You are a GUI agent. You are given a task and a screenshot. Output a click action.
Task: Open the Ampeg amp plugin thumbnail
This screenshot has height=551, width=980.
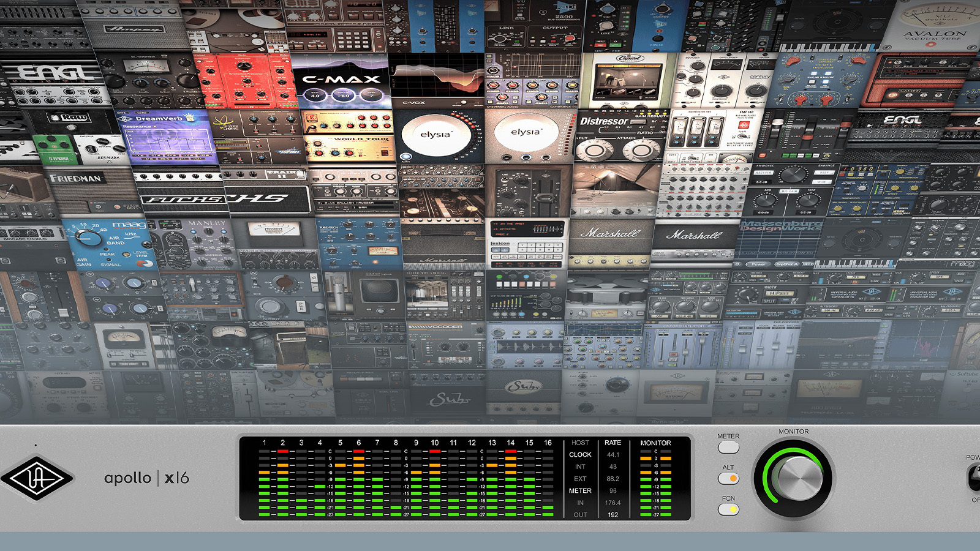pos(134,27)
